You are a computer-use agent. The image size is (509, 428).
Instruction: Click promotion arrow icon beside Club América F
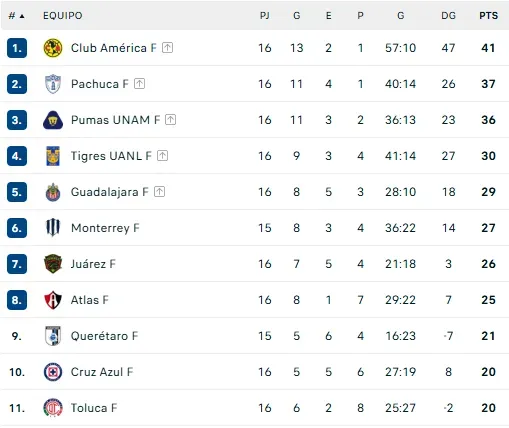pyautogui.click(x=167, y=48)
